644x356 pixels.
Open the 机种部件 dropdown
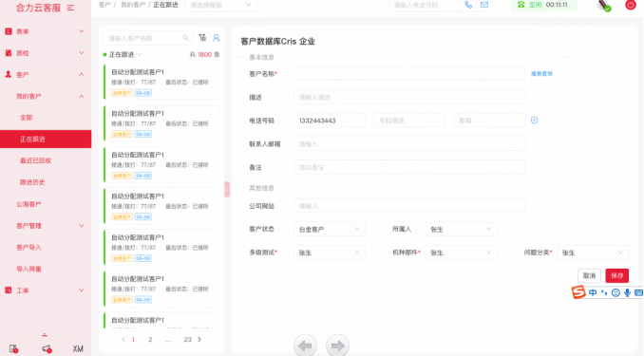coord(461,253)
